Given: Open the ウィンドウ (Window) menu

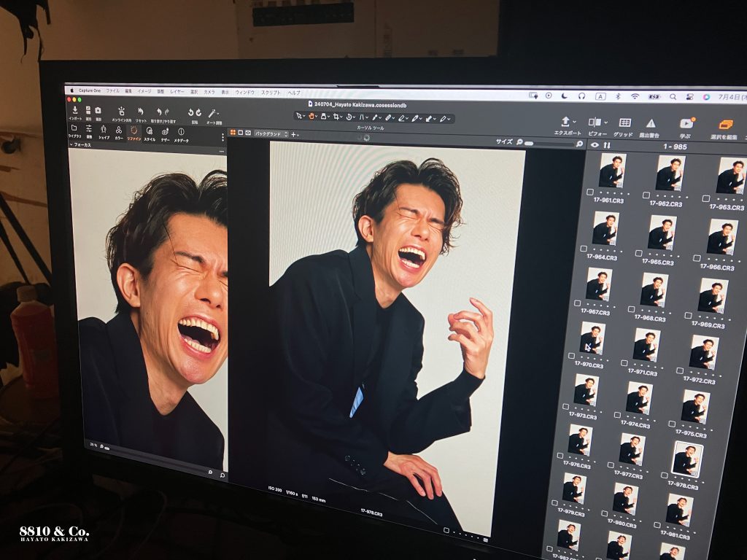Looking at the screenshot, I should (x=245, y=93).
